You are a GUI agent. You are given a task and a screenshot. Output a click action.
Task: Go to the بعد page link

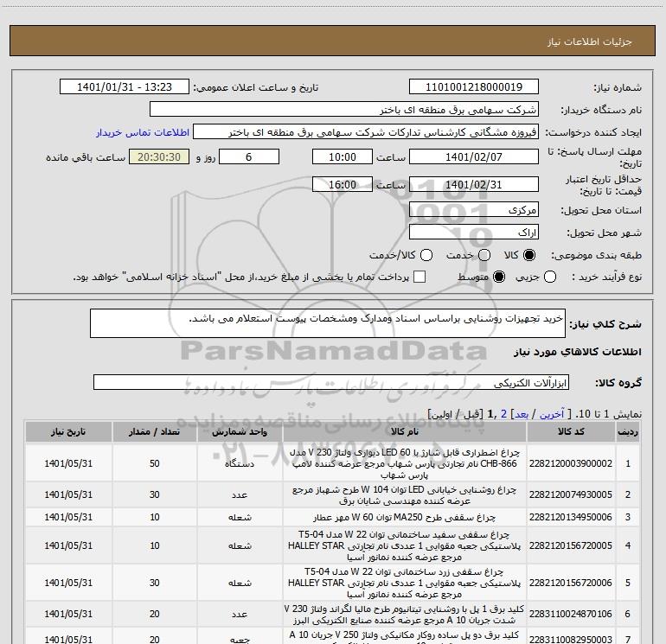coord(522,414)
